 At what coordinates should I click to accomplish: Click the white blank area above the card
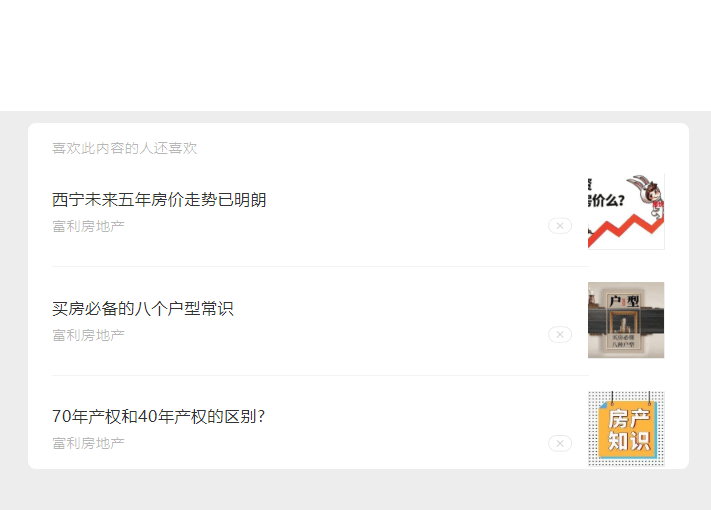(x=356, y=55)
